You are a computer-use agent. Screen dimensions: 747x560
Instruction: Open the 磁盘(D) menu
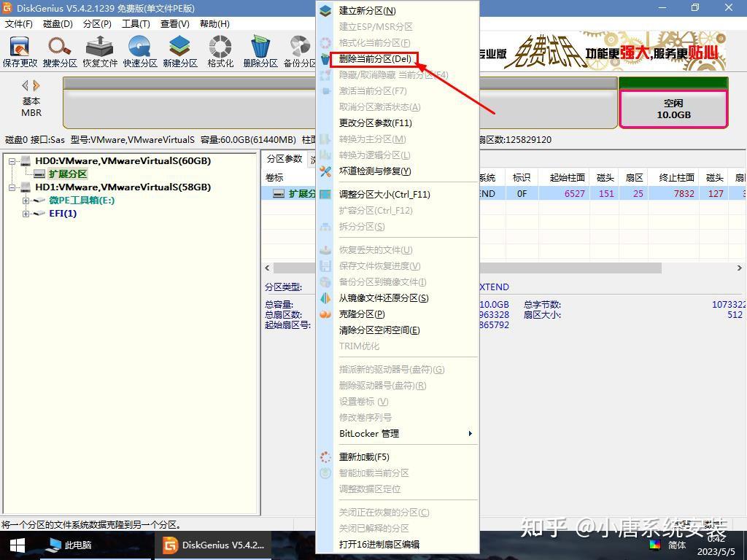58,24
